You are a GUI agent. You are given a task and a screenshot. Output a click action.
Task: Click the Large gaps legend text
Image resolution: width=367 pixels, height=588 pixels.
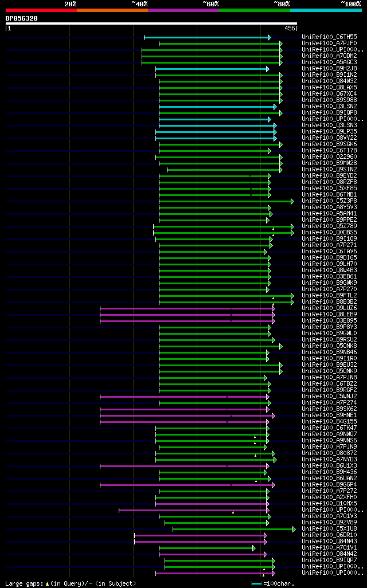pyautogui.click(x=25, y=583)
